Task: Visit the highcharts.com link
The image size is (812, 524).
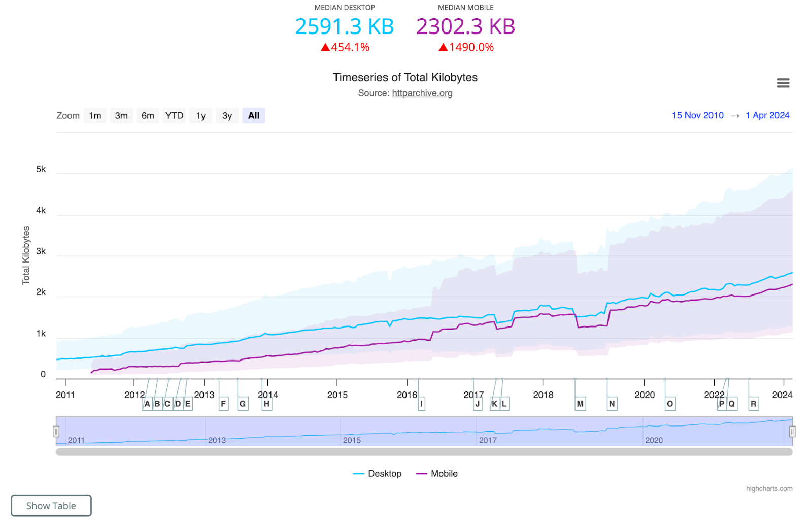Action: click(x=769, y=488)
